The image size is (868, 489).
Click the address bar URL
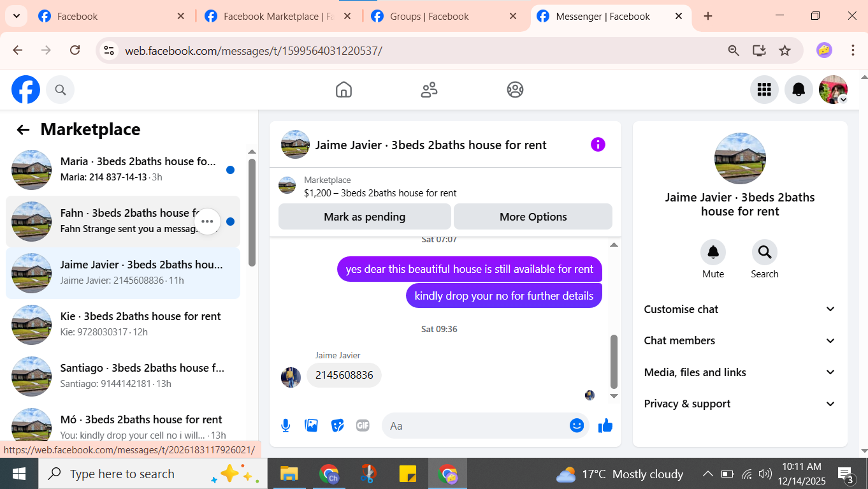[254, 51]
